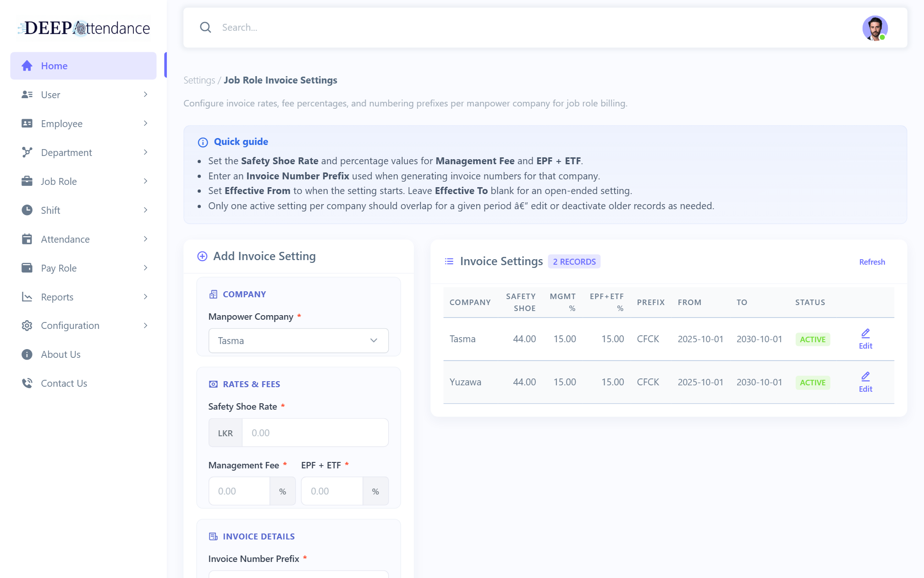Open the About Us page
This screenshot has width=924, height=578.
tap(83, 355)
